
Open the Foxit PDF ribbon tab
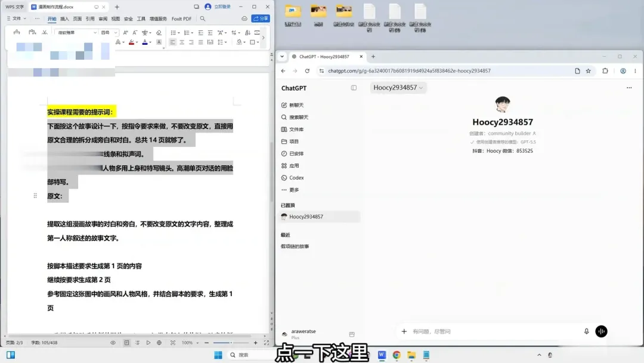pos(181,19)
